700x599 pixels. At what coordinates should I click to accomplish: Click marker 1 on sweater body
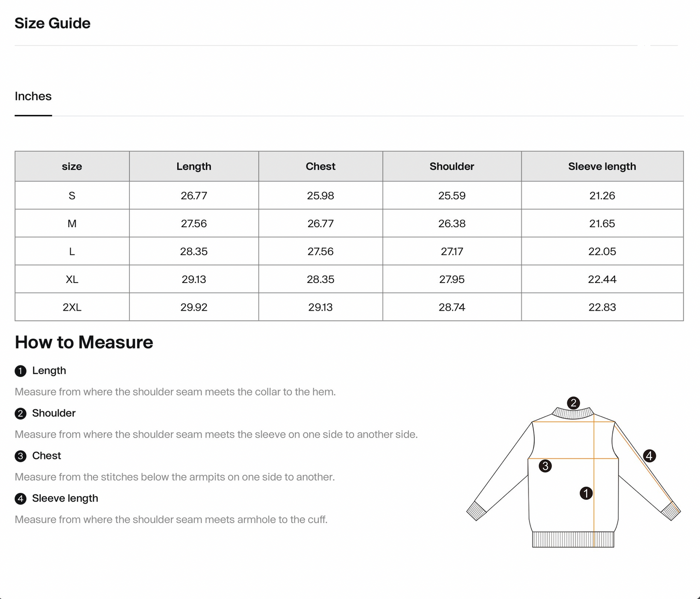[586, 493]
